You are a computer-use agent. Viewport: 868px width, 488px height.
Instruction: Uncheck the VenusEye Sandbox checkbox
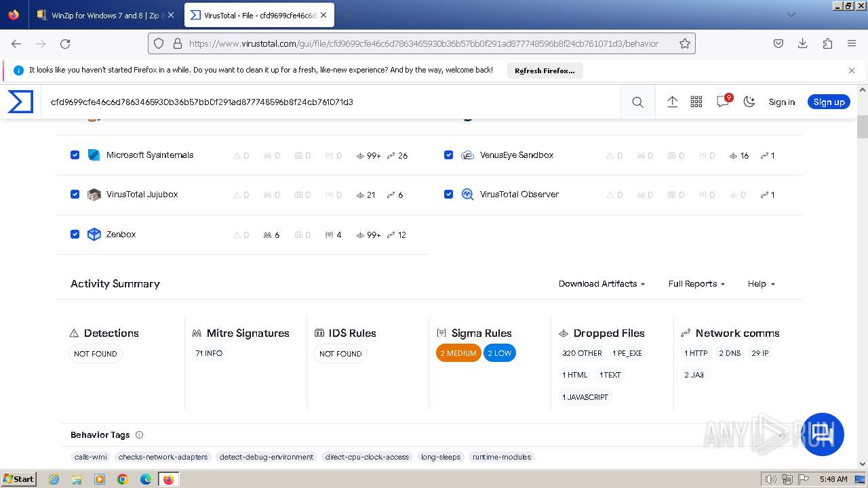pyautogui.click(x=448, y=155)
